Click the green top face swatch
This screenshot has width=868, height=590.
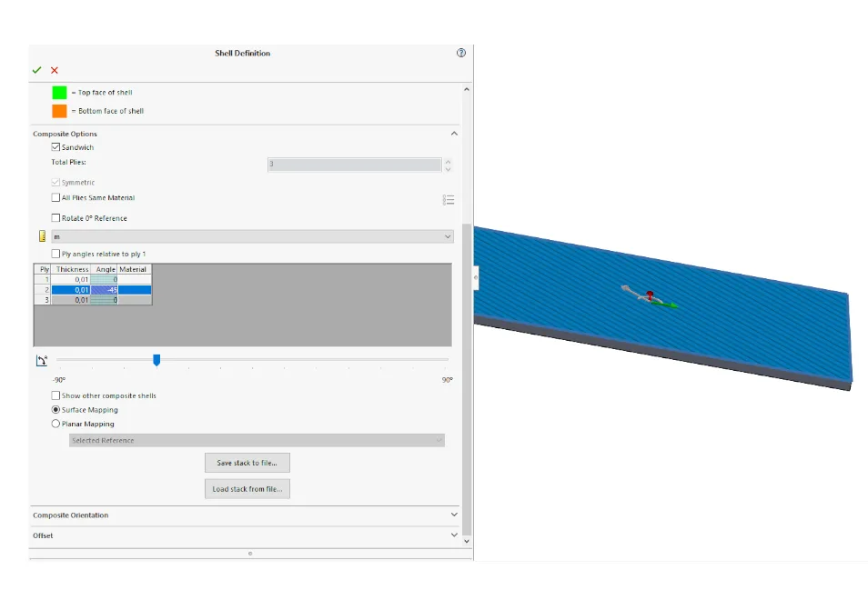coord(59,93)
